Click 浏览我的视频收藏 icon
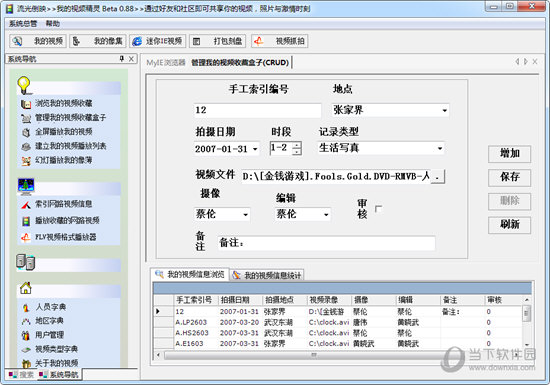550x385 pixels. click(x=26, y=104)
